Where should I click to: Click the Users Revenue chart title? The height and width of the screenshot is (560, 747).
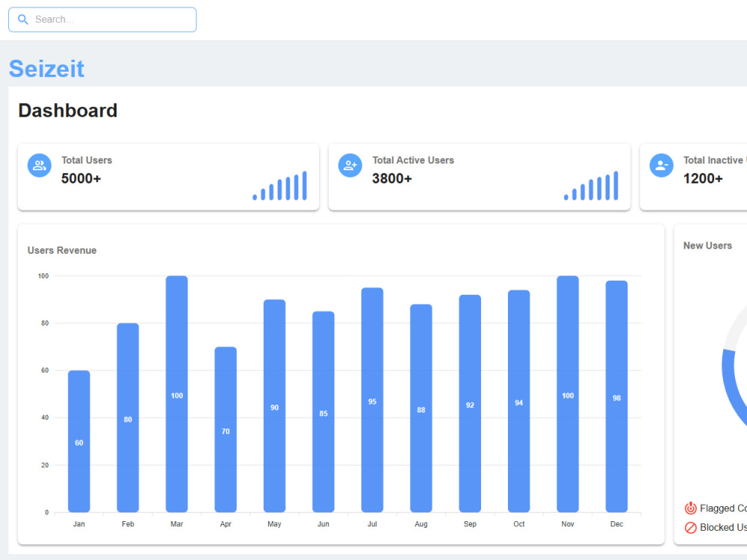(62, 250)
